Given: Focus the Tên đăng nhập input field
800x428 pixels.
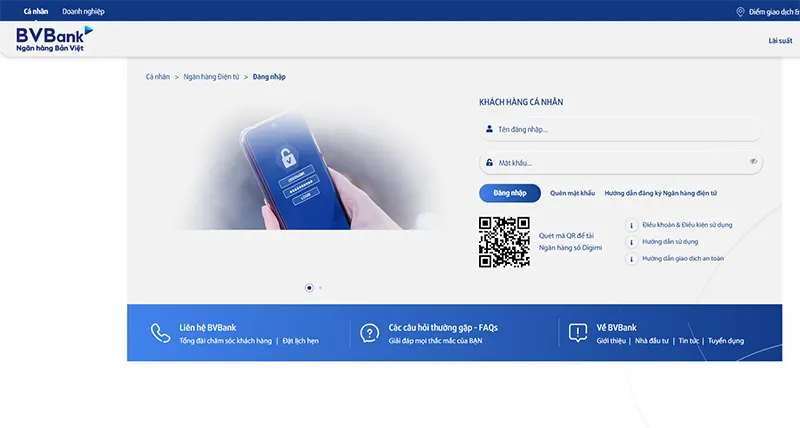Looking at the screenshot, I should (x=620, y=129).
